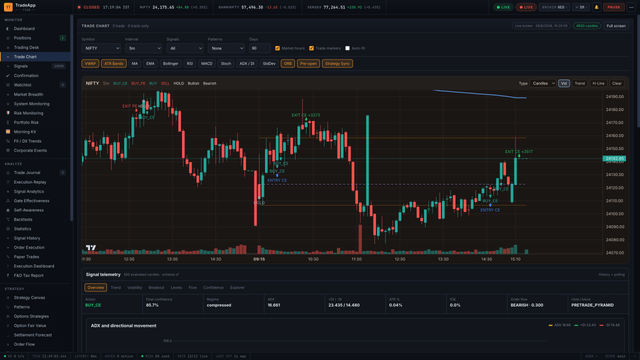Screen dimensions: 640x360
Task: Enable the Bollinger indicator
Action: (x=171, y=64)
